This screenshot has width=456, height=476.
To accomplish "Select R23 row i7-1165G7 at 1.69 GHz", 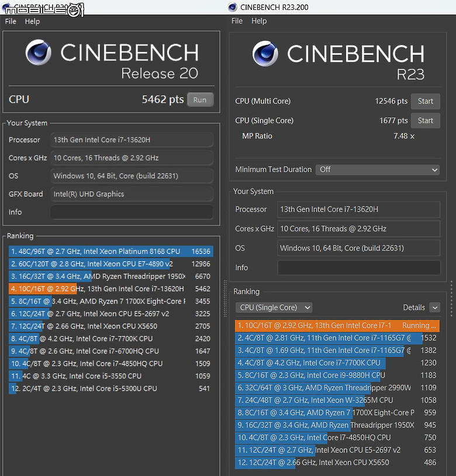I will click(x=337, y=350).
